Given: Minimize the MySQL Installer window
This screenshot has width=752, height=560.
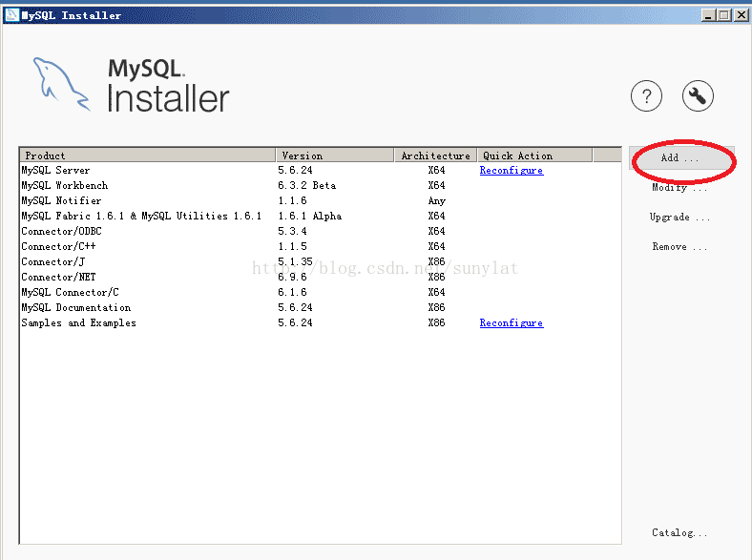Looking at the screenshot, I should click(708, 15).
